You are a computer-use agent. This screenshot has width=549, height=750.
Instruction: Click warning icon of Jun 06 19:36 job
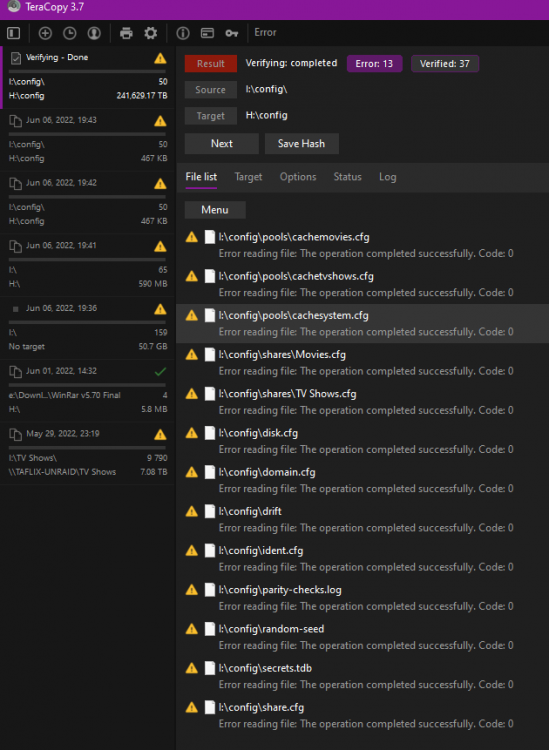click(160, 309)
